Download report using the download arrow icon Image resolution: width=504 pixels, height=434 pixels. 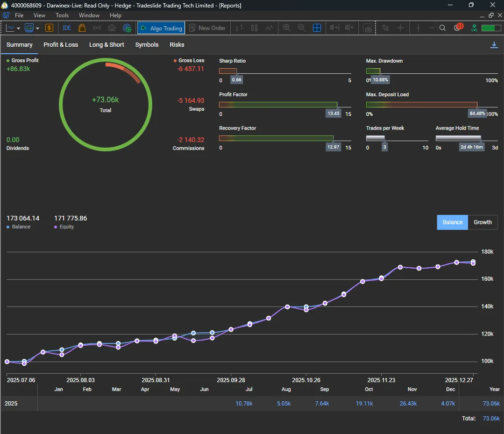click(x=494, y=45)
